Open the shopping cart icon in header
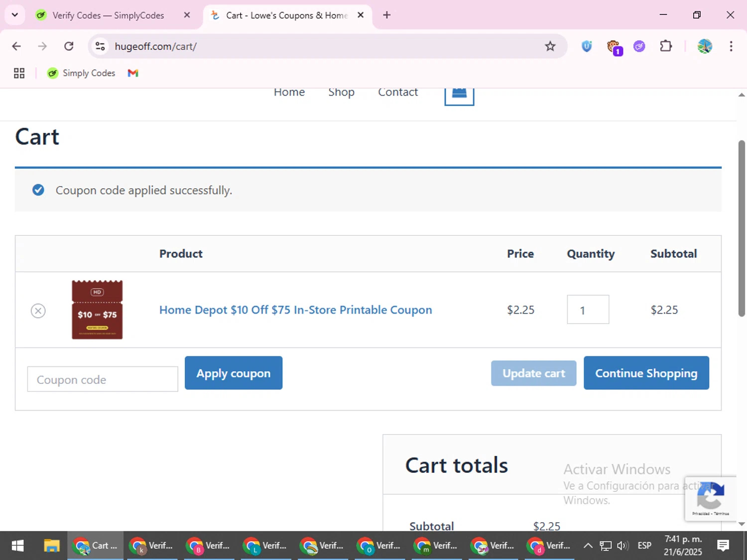Screen dimensions: 747x560 pyautogui.click(x=459, y=96)
